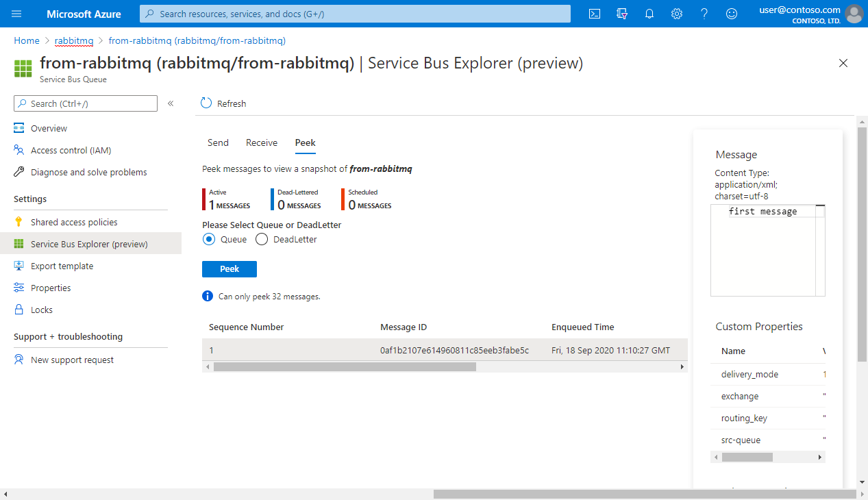Click the Service Bus Explorer grid icon in sidebar
Screen dimensions: 868x500
tap(19, 244)
